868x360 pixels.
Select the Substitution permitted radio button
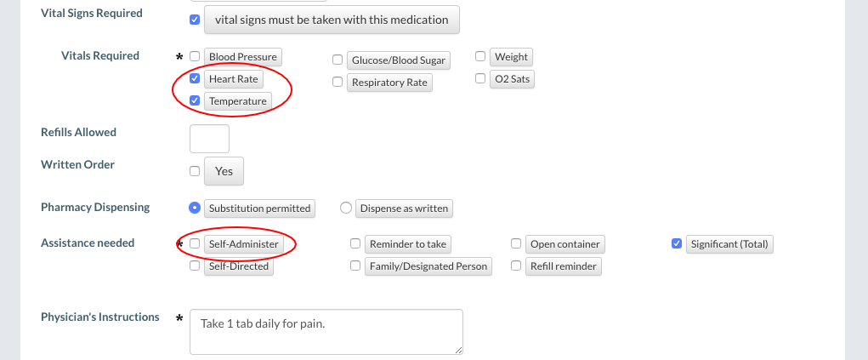(195, 208)
